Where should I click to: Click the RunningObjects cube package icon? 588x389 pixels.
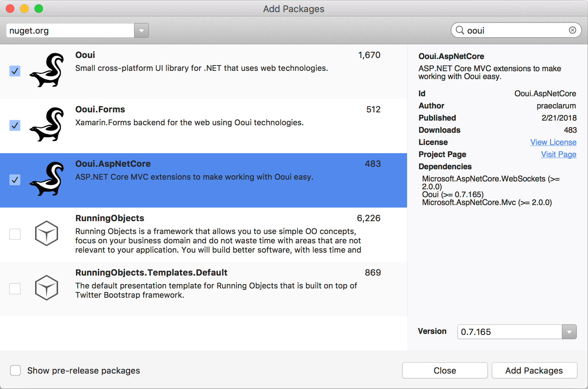click(x=47, y=233)
